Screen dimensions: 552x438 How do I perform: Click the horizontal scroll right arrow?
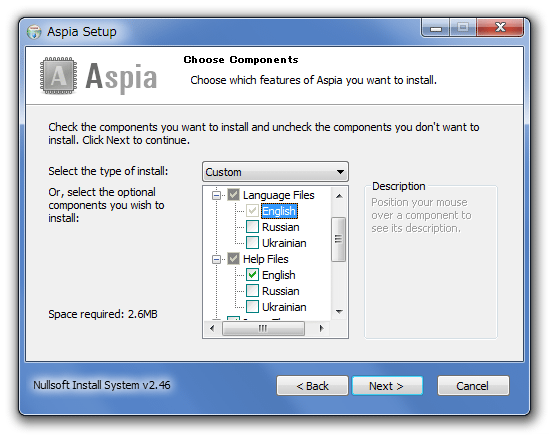click(321, 328)
